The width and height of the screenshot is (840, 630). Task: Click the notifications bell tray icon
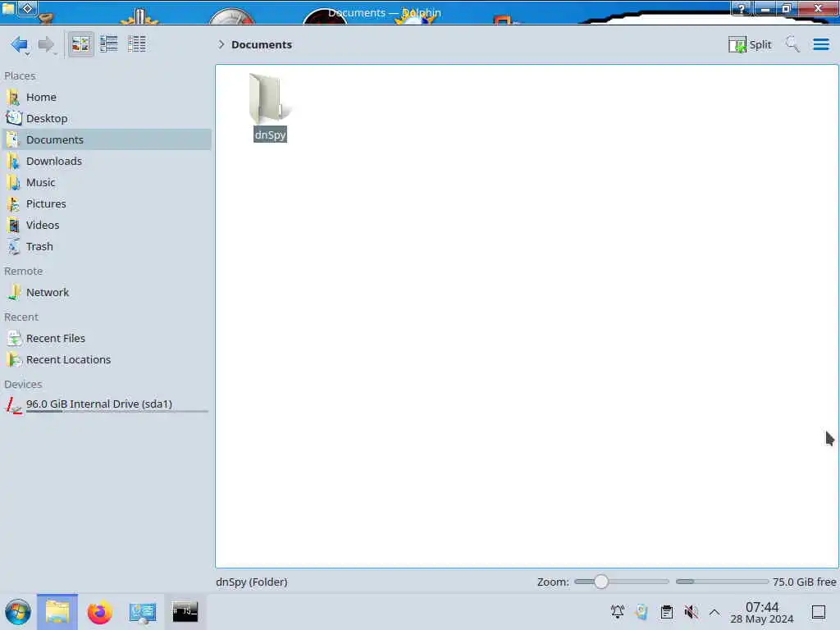click(618, 611)
